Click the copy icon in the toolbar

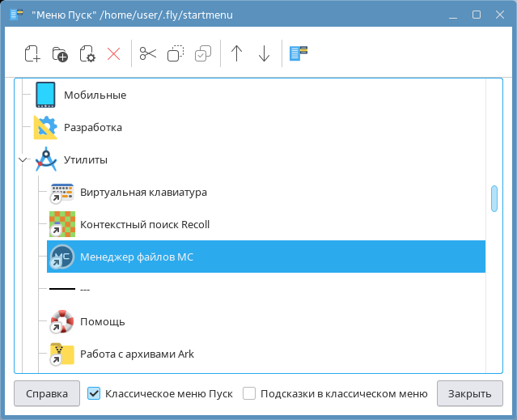[x=176, y=54]
